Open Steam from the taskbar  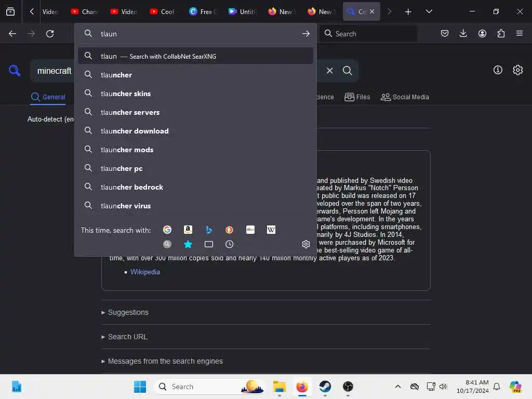pyautogui.click(x=325, y=387)
